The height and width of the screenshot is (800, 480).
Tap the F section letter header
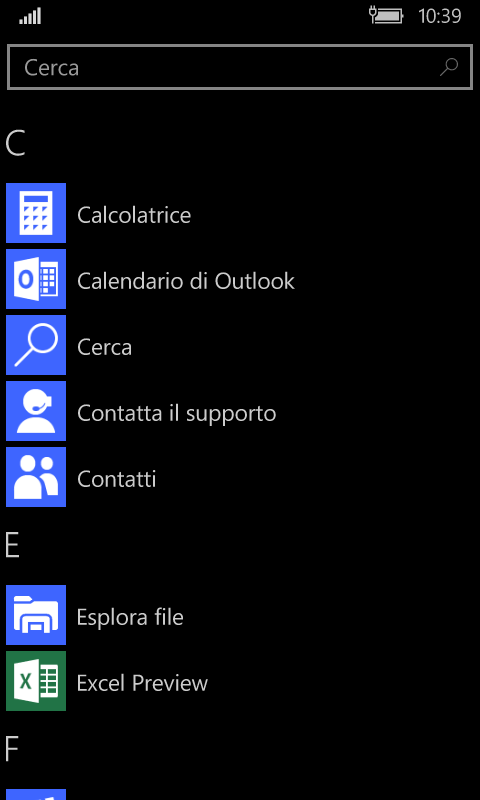point(12,749)
